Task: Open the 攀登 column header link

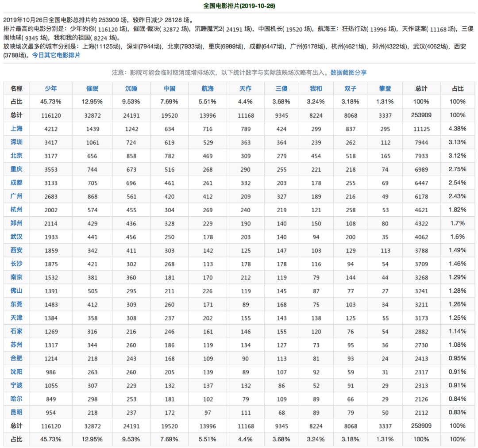Action: click(x=385, y=88)
